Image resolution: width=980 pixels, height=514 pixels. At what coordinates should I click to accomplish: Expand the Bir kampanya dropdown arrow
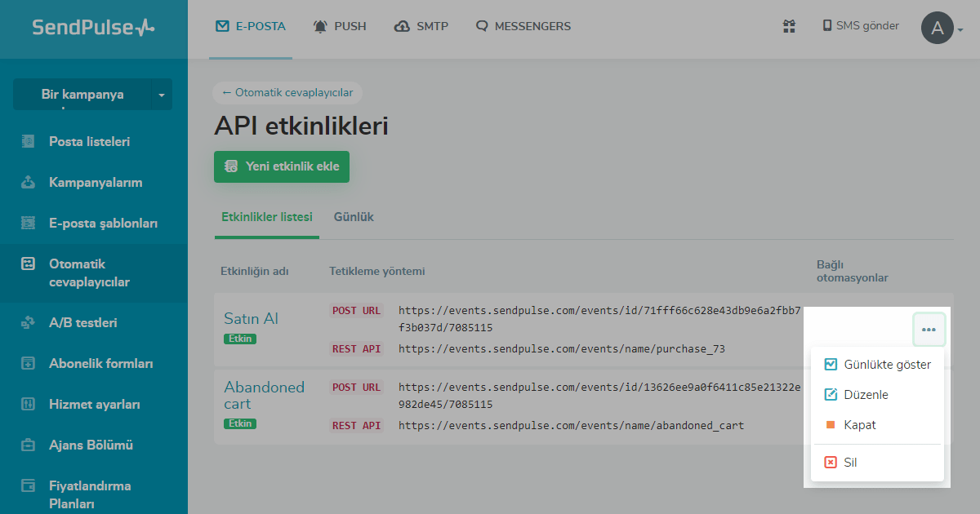click(x=161, y=95)
